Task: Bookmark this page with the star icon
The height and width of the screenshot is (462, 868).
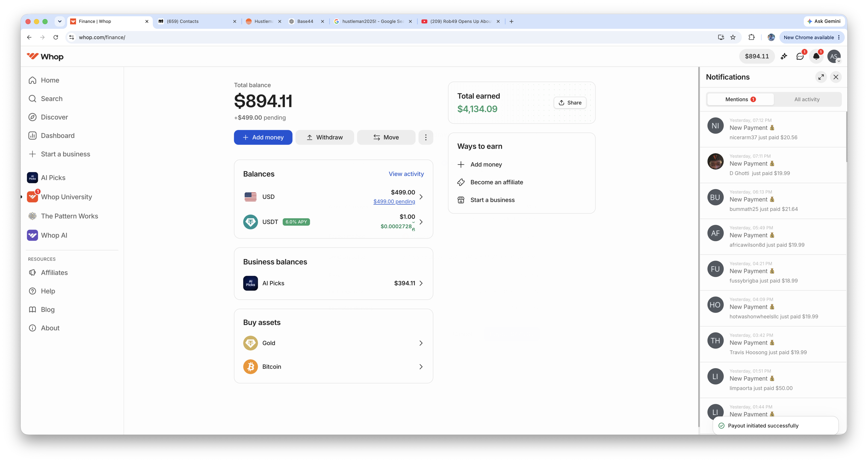Action: [733, 37]
